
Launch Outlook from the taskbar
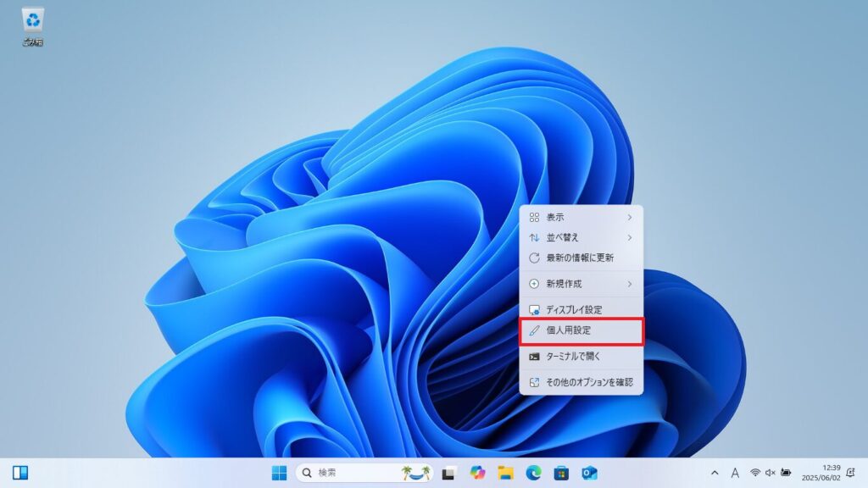[x=590, y=473]
